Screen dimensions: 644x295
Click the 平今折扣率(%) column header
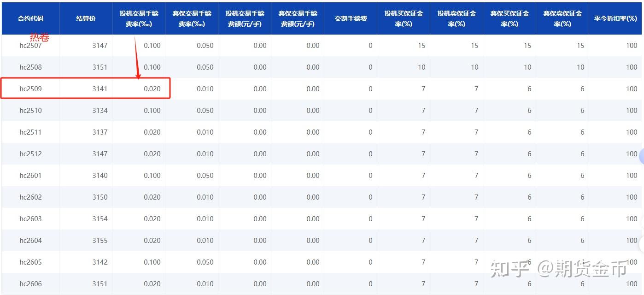click(615, 19)
